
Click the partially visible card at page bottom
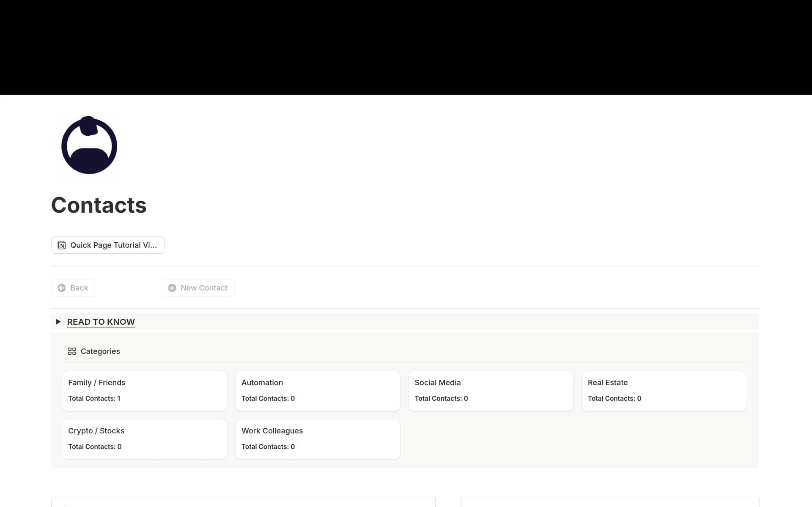243,503
